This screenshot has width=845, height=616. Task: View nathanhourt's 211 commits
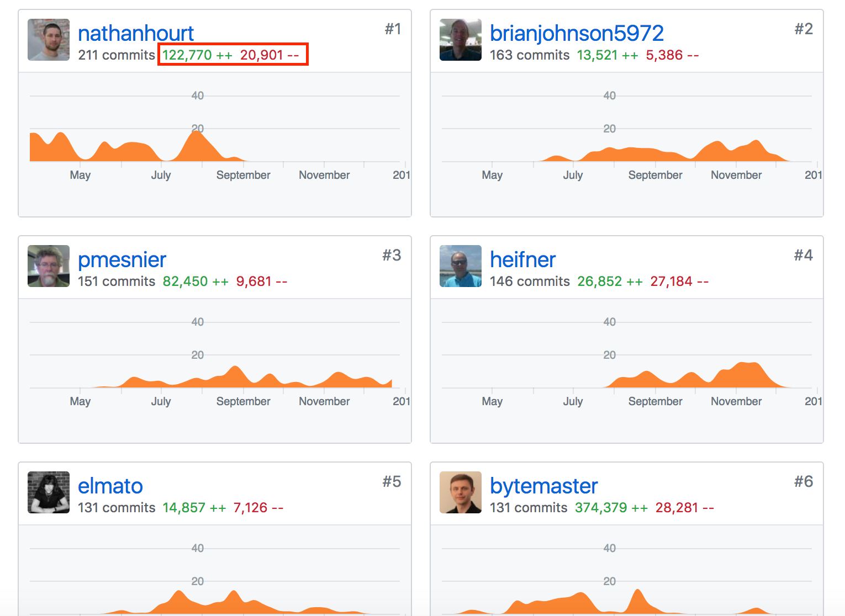point(117,55)
